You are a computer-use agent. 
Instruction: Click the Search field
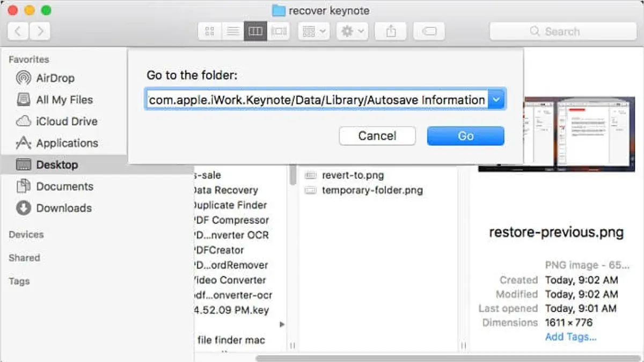(562, 31)
